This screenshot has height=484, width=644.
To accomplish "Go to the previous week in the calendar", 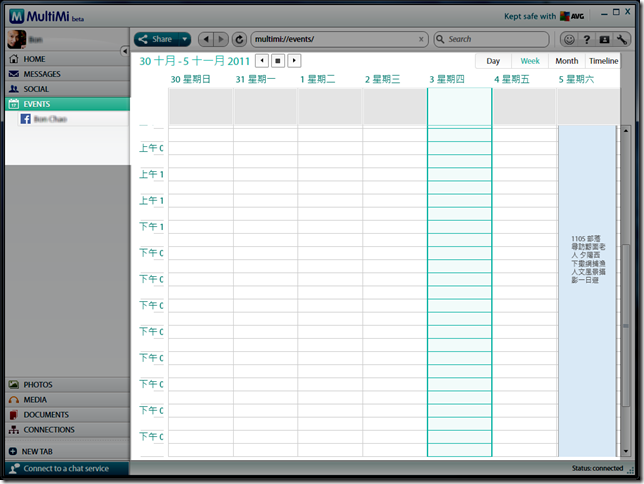I will click(x=262, y=61).
